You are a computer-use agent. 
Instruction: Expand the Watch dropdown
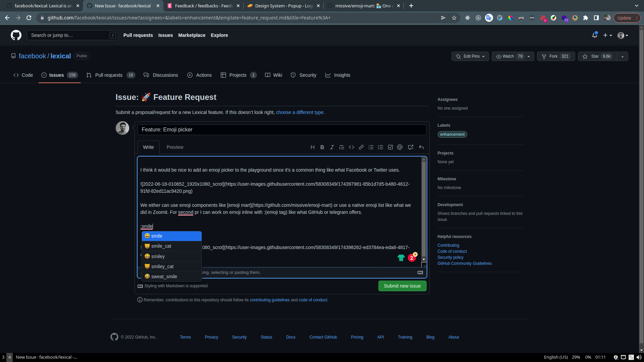click(x=513, y=56)
